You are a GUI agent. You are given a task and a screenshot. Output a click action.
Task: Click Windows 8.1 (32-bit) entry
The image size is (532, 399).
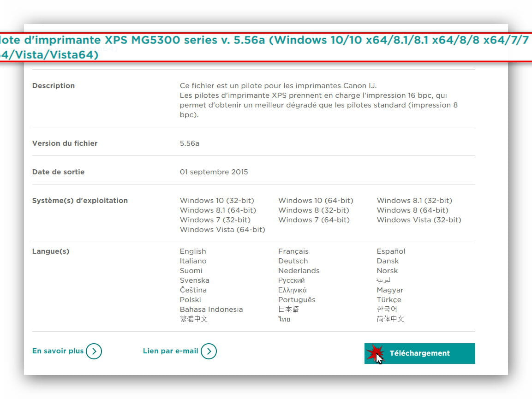coord(414,201)
